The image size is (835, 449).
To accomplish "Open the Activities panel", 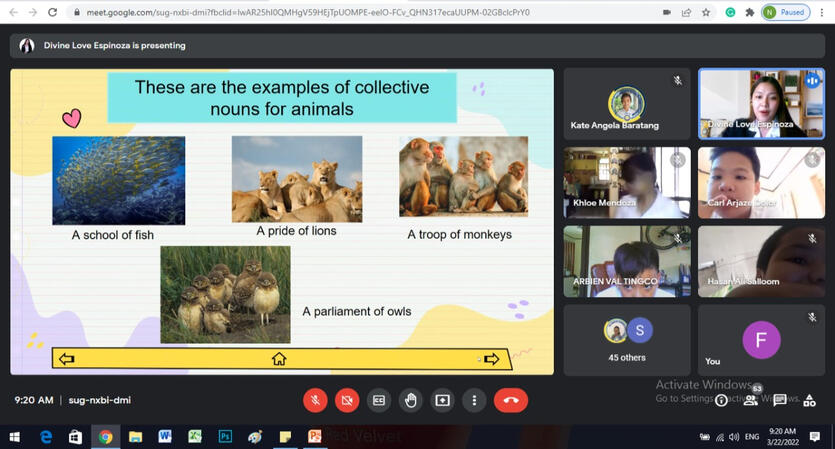I will tap(809, 400).
